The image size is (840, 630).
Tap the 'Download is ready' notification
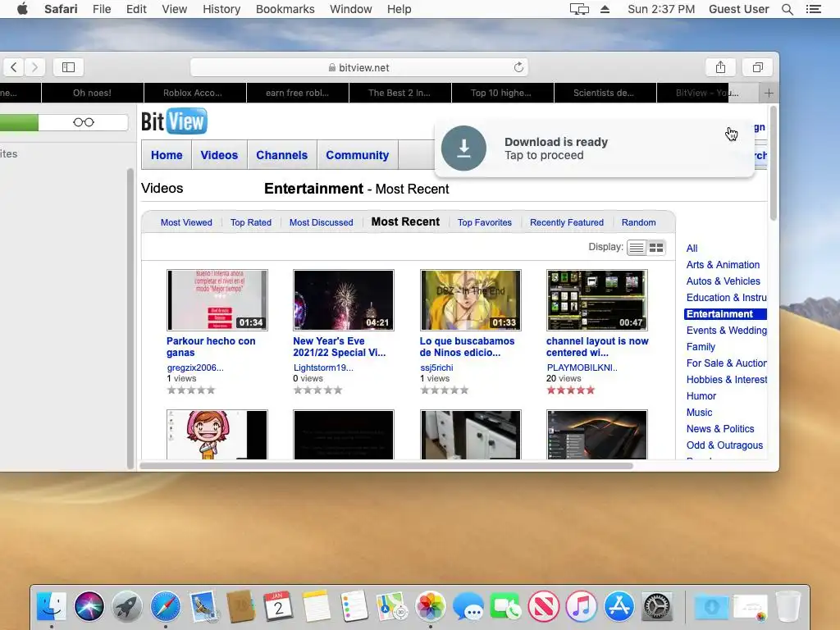(x=595, y=148)
